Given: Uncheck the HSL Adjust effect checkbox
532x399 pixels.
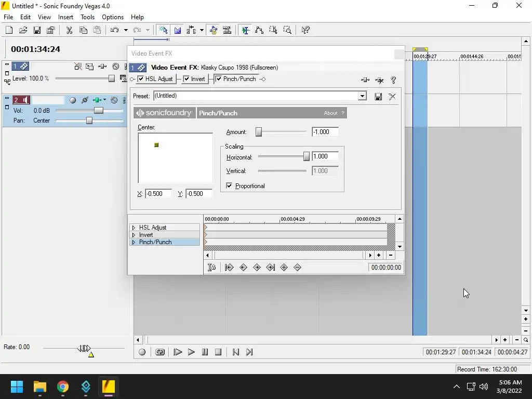Looking at the screenshot, I should [x=141, y=79].
